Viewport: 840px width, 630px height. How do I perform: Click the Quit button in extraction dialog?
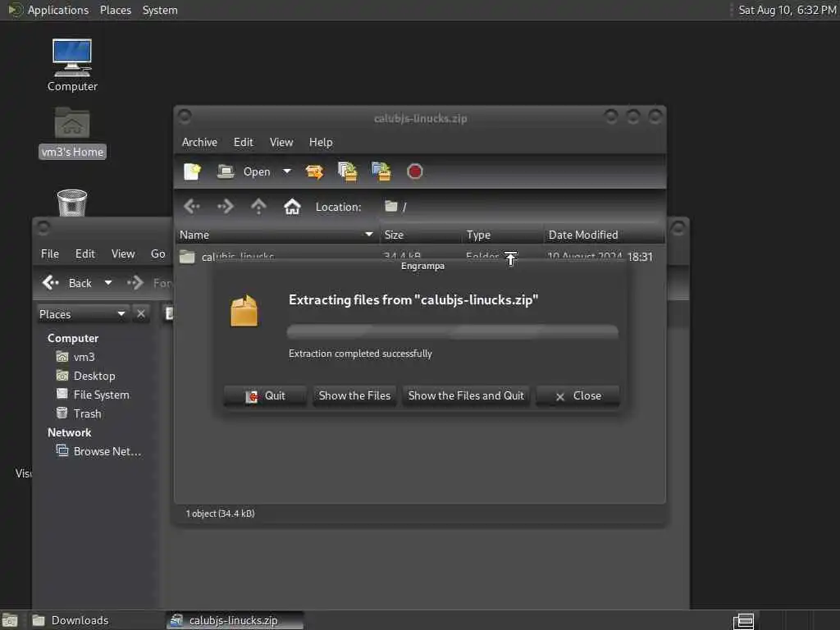[x=265, y=396]
